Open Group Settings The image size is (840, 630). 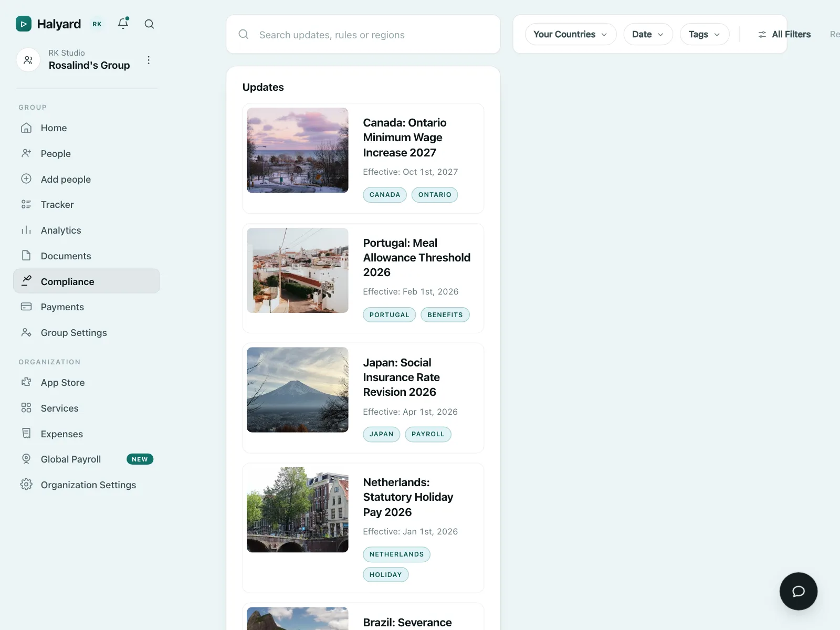coord(87,332)
